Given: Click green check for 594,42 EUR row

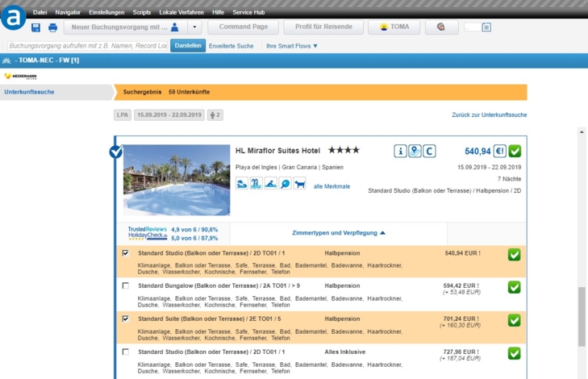Looking at the screenshot, I should [x=514, y=287].
